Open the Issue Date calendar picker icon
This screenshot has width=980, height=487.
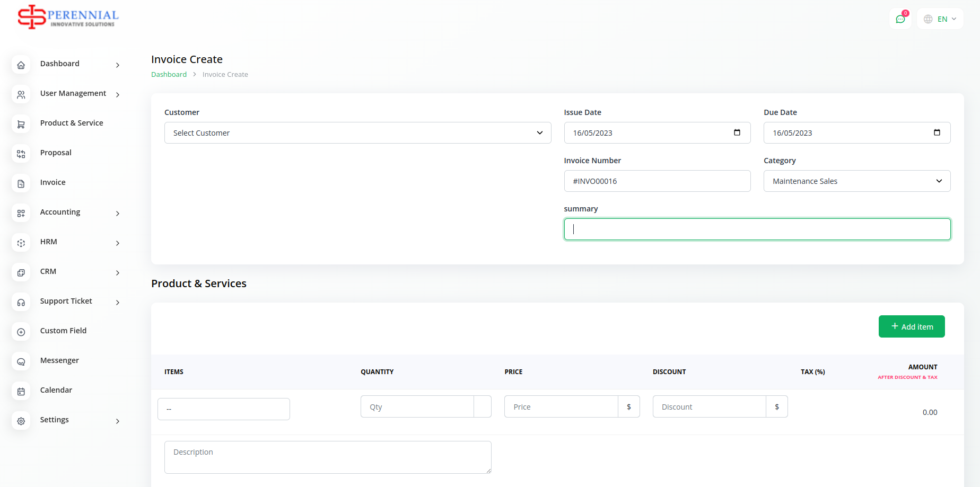737,132
